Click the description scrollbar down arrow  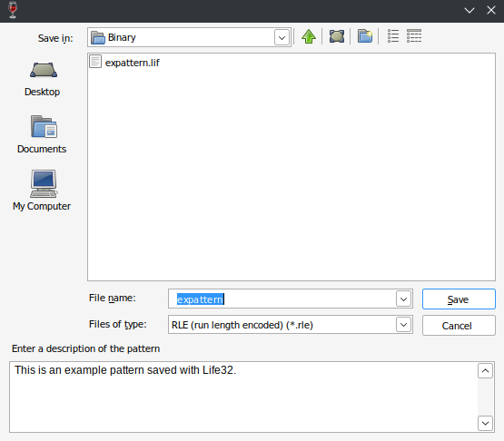pos(485,423)
